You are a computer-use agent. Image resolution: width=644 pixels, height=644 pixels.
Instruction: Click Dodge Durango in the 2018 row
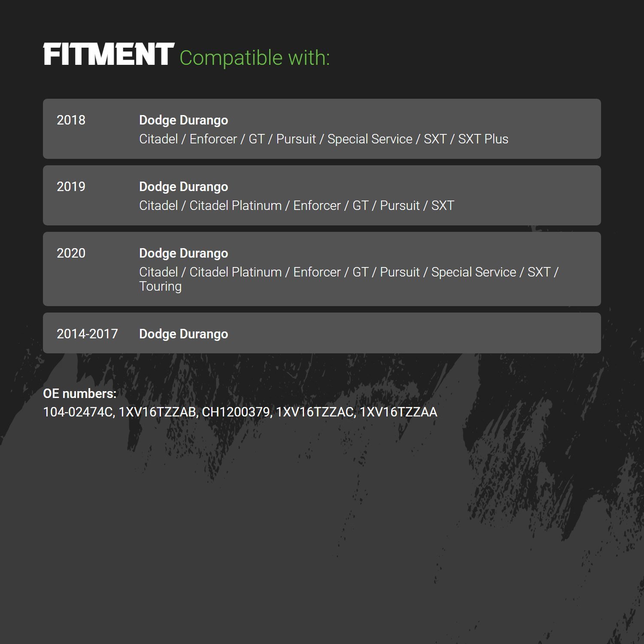point(183,120)
